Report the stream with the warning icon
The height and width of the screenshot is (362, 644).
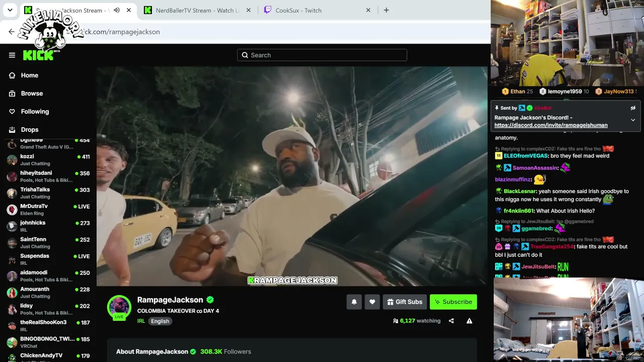[x=469, y=321]
